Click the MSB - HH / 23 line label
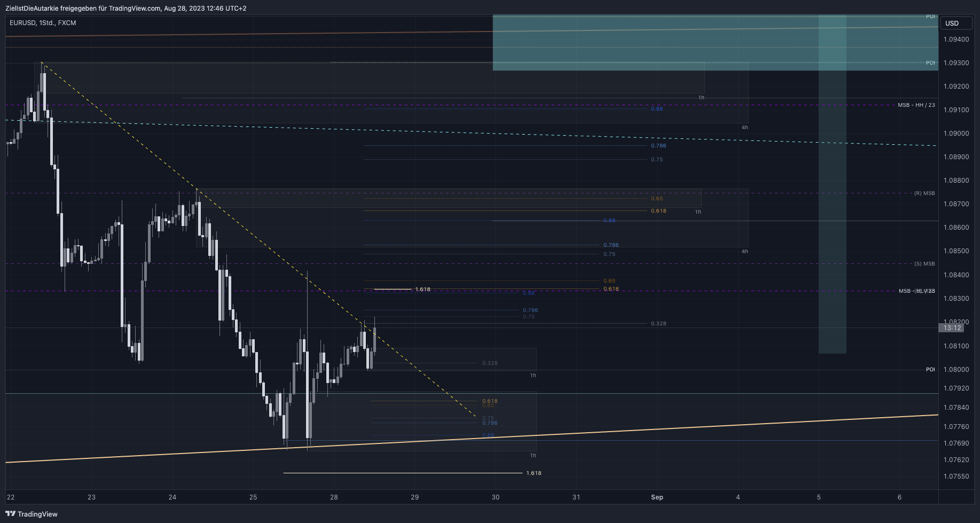Viewport: 980px width, 523px height. [x=916, y=105]
